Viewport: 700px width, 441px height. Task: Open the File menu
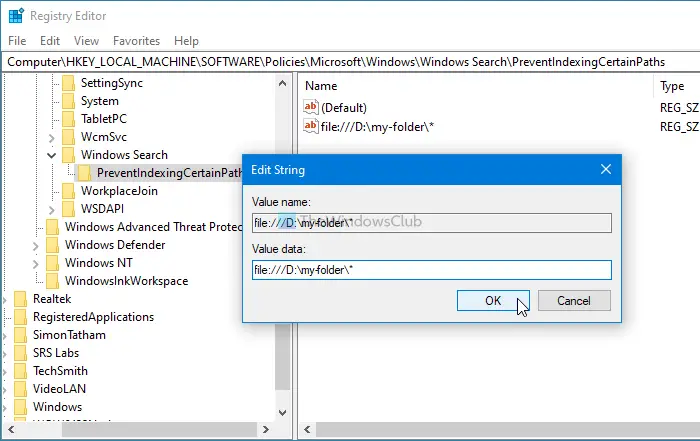click(17, 41)
